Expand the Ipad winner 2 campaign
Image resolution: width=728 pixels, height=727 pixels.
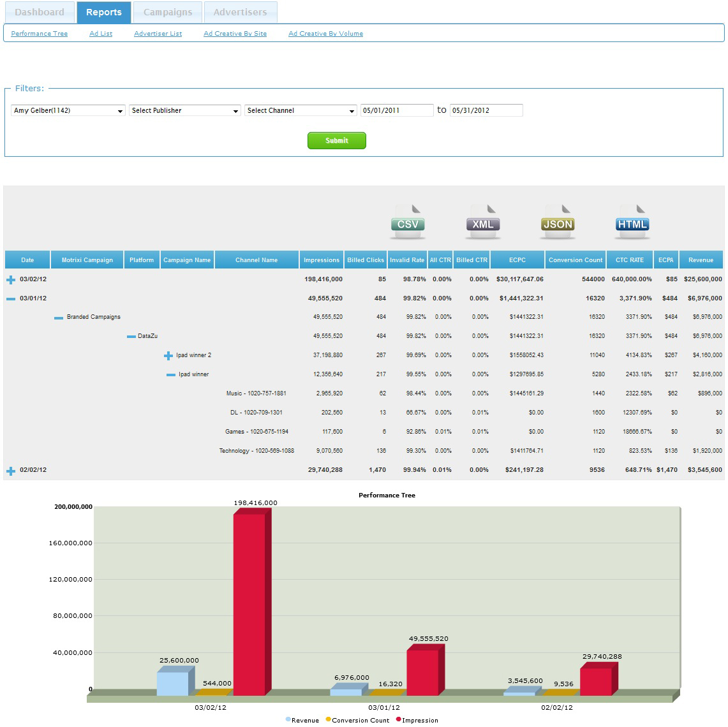pos(168,356)
